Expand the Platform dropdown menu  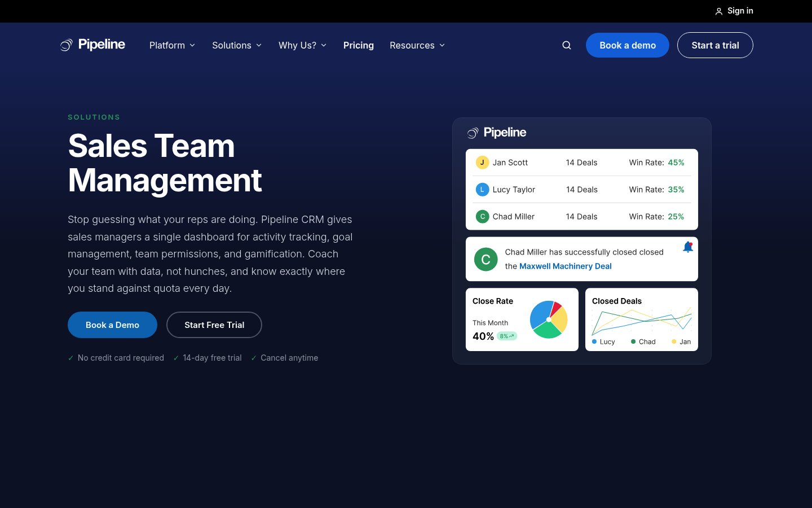pyautogui.click(x=172, y=45)
